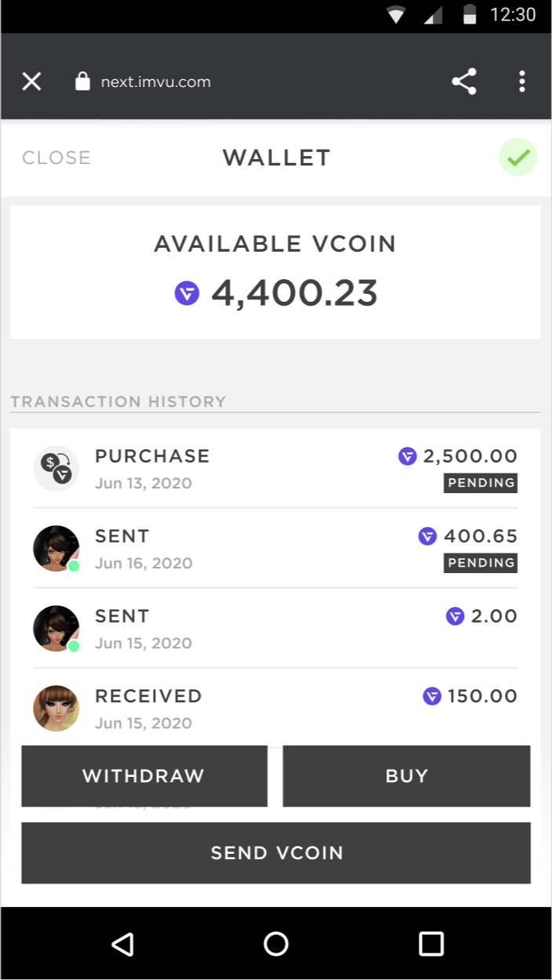Viewport: 552px width, 980px height.
Task: Tap the avatar thumbnail on the Jun 16 transfer
Action: (56, 548)
